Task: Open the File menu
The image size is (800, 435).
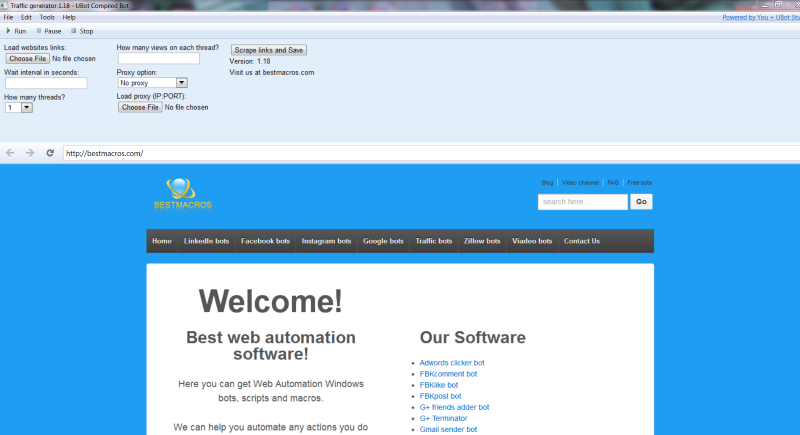Action: [9, 17]
